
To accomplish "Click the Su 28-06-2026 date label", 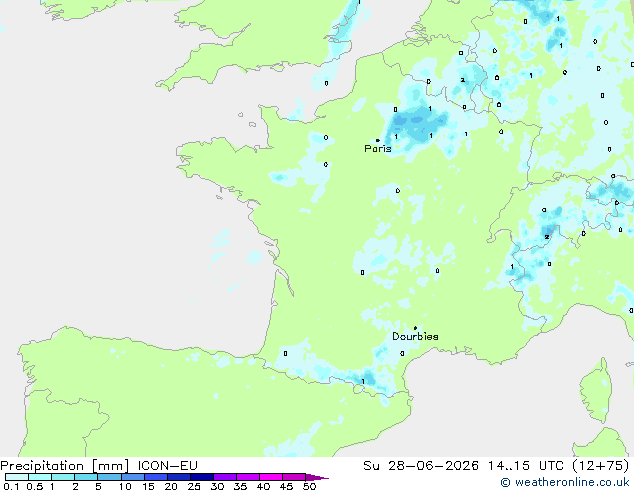I will [x=421, y=466].
